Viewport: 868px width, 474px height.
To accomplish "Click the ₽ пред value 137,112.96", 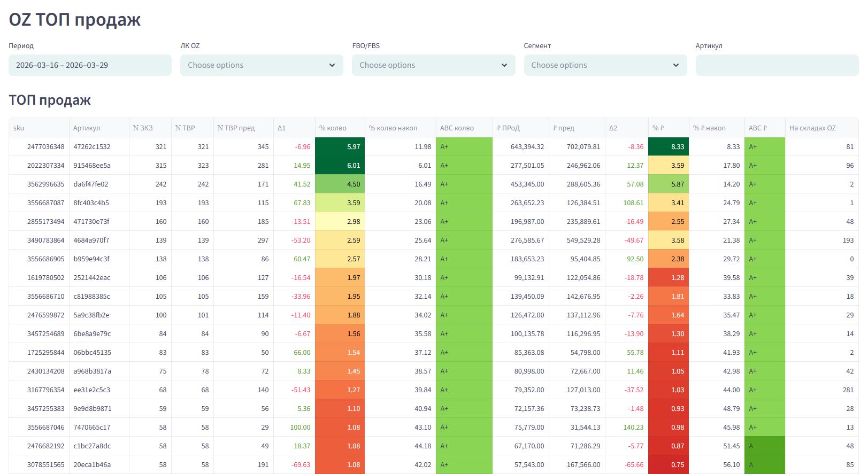I will coord(577,315).
